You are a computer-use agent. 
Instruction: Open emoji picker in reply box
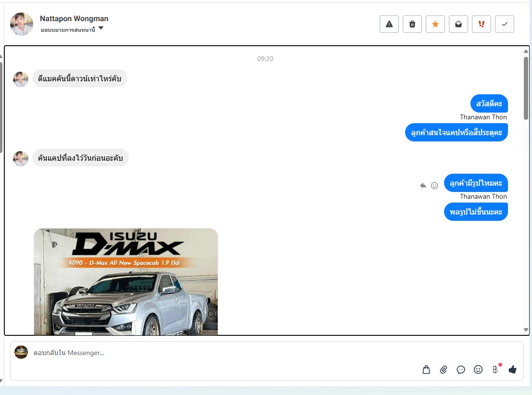[x=478, y=370]
